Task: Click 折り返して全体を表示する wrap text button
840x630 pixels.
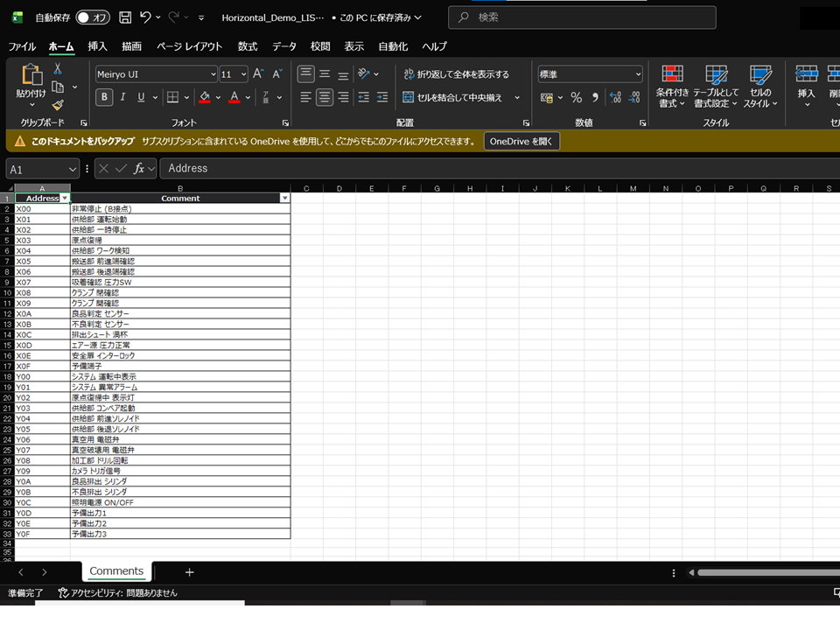Action: coord(456,74)
